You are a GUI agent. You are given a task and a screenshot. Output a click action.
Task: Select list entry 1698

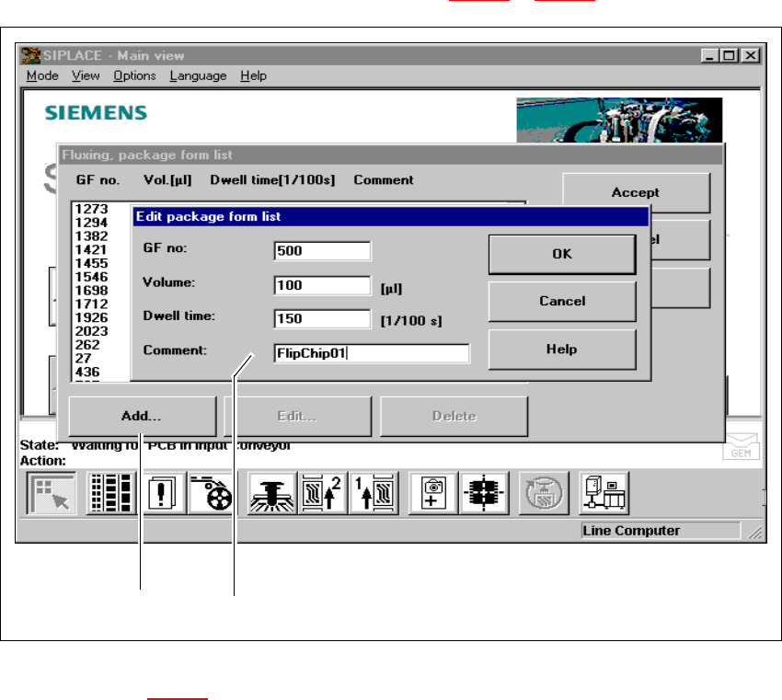(x=91, y=290)
